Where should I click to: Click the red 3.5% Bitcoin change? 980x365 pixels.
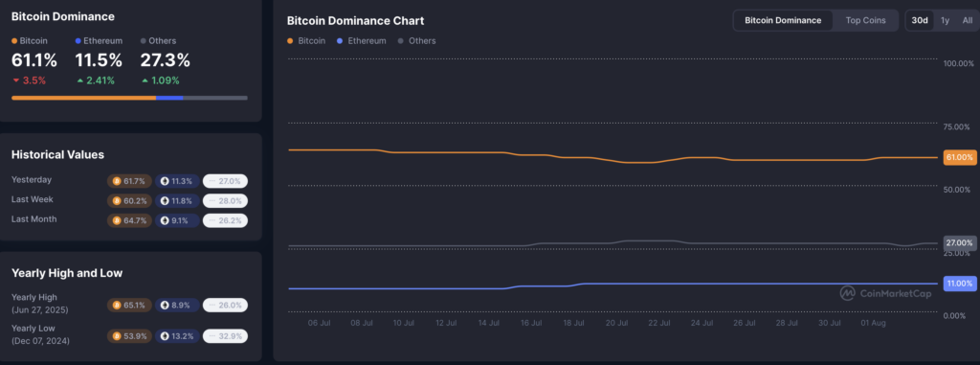[x=29, y=80]
